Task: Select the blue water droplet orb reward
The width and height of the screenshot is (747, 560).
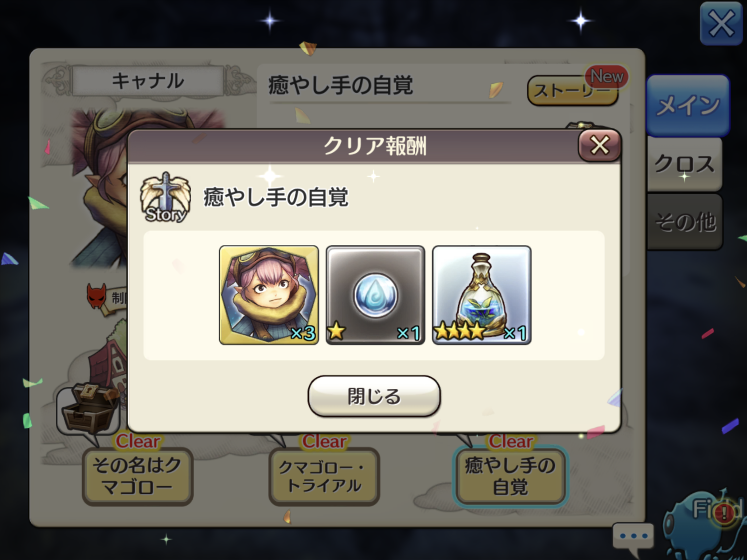Action: pos(375,295)
